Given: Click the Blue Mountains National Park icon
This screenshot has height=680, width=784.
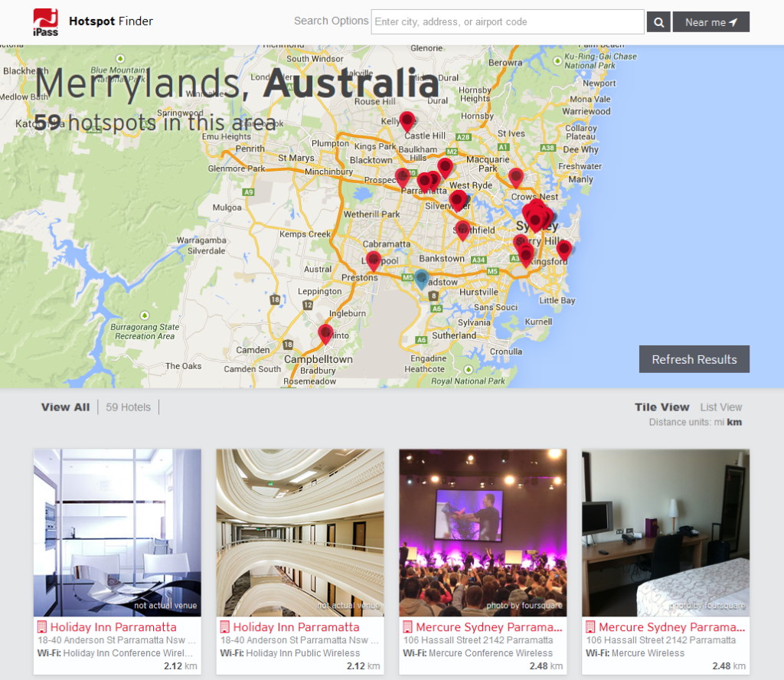Looking at the screenshot, I should coord(120,58).
